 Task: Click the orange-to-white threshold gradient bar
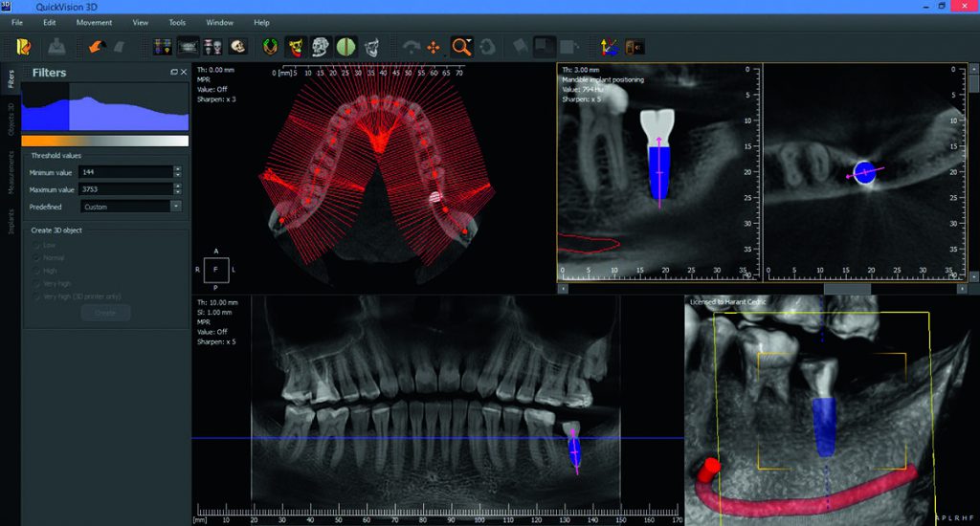coord(104,141)
